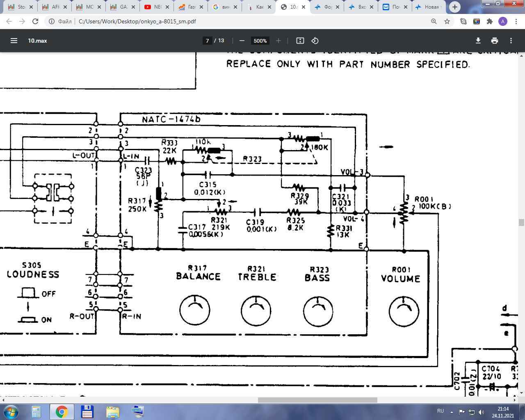
Task: Switch to the YouTube NEC tab
Action: click(x=155, y=7)
